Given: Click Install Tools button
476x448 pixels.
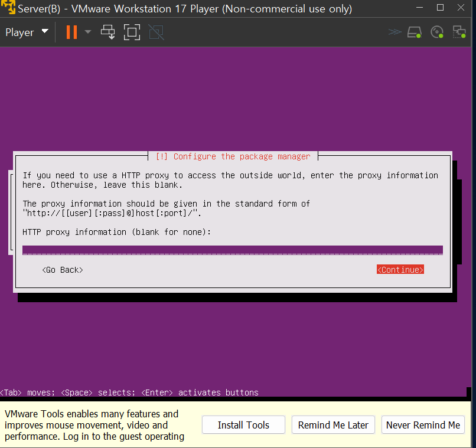Looking at the screenshot, I should pyautogui.click(x=243, y=425).
